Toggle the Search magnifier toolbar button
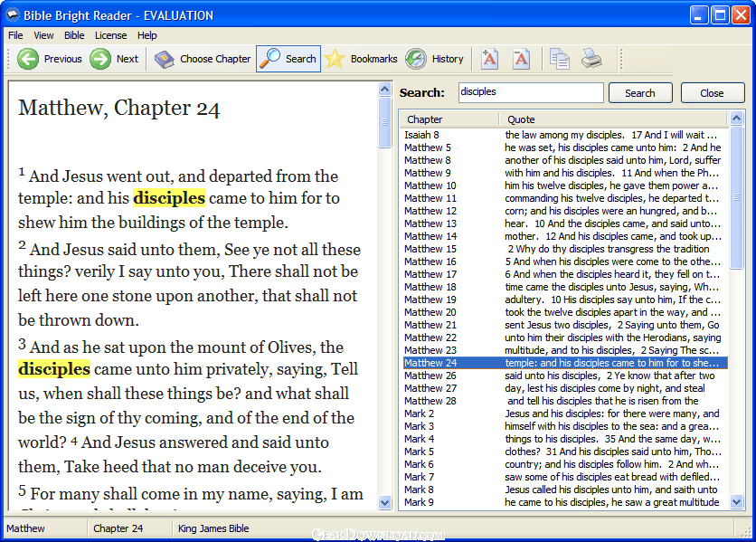Image resolution: width=756 pixels, height=542 pixels. pyautogui.click(x=288, y=59)
